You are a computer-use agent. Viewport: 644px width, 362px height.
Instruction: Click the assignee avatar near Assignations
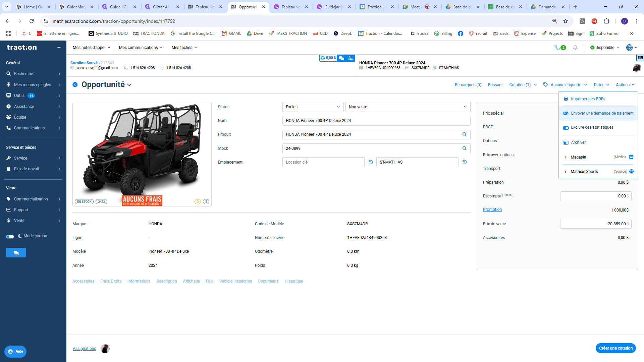pyautogui.click(x=105, y=349)
